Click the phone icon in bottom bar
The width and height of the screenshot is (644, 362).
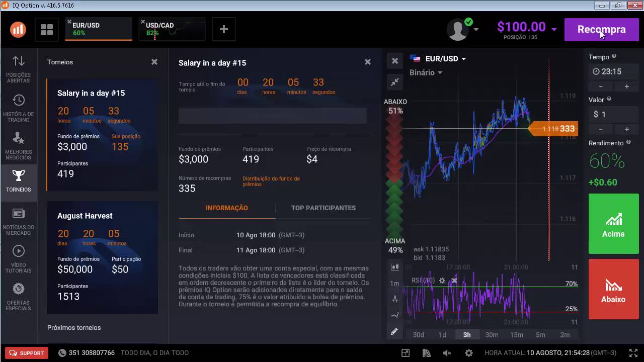click(62, 353)
